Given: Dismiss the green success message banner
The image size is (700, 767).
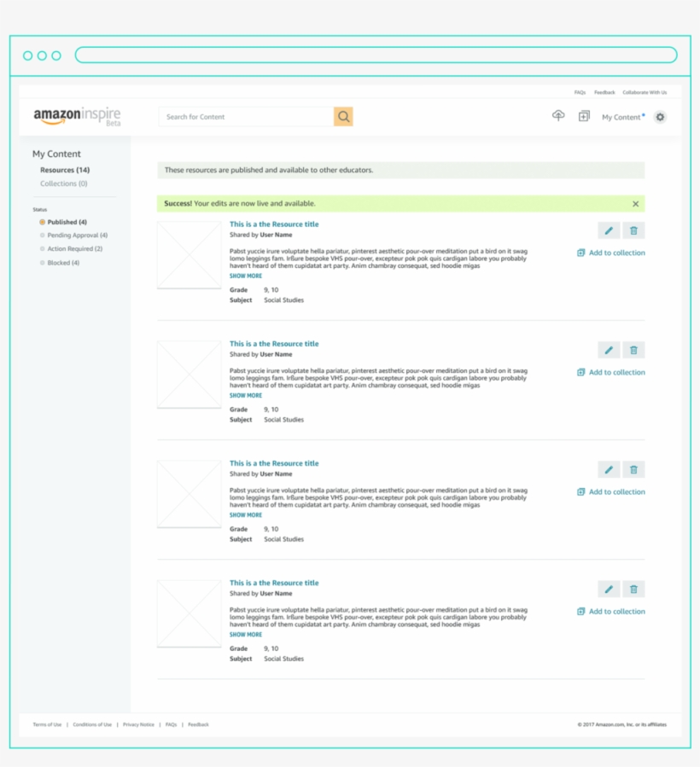Looking at the screenshot, I should point(635,204).
